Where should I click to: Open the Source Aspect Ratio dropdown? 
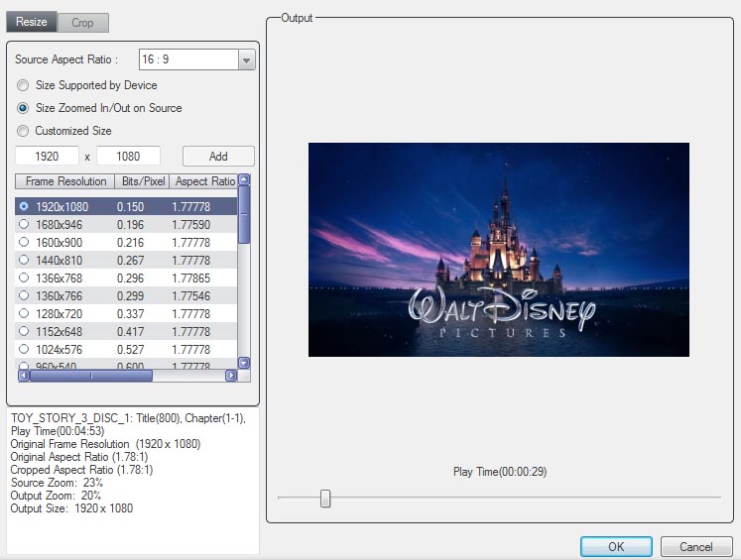(247, 60)
